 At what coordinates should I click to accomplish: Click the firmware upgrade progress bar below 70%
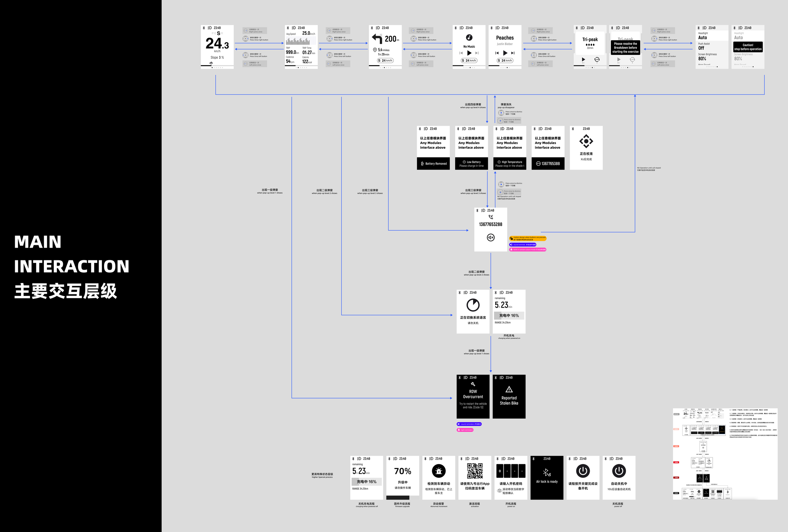[403, 497]
